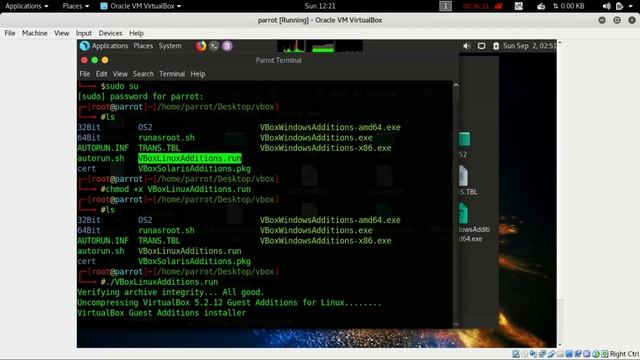The image size is (640, 360).
Task: Click 'Verifying archive integrity... All good.' line
Action: click(x=171, y=292)
